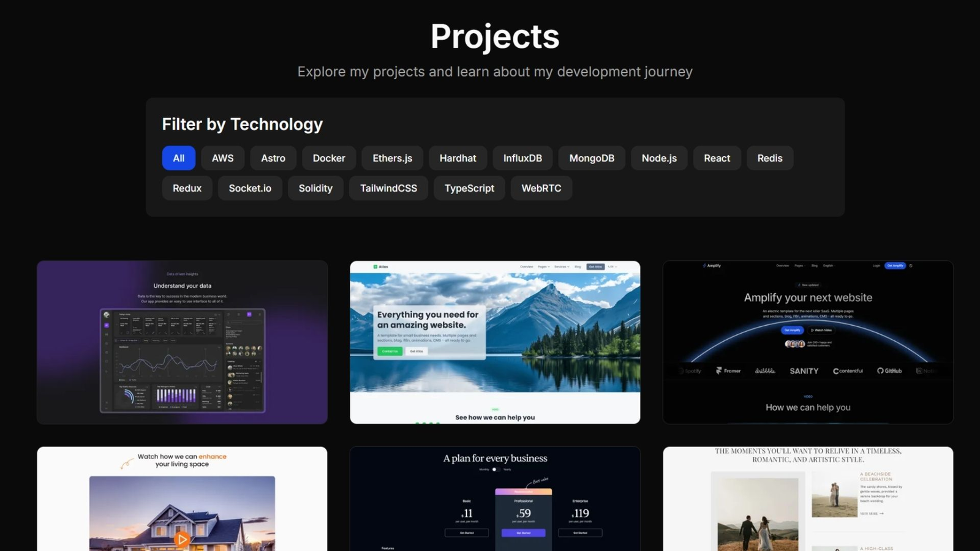
Task: Filter by Solidity
Action: tap(315, 188)
